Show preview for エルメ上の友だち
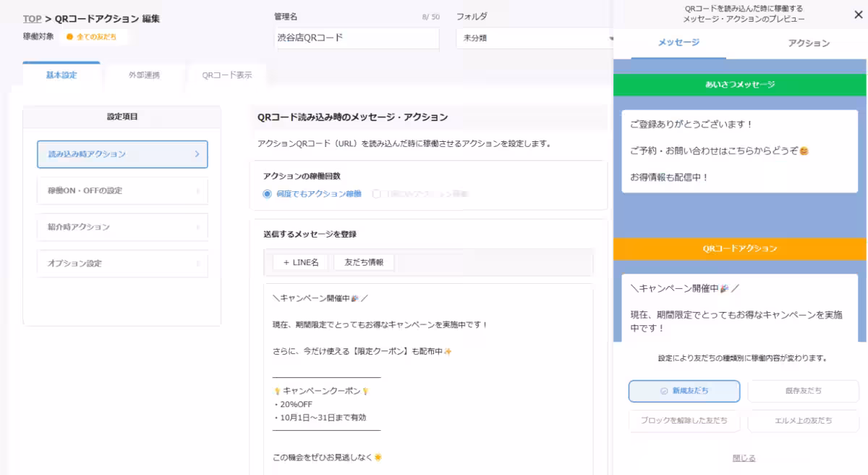Image resolution: width=868 pixels, height=475 pixels. (x=803, y=421)
